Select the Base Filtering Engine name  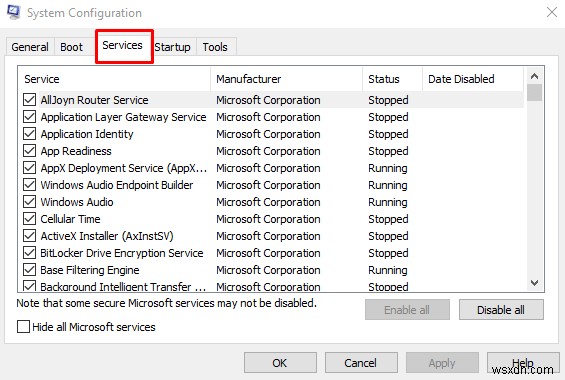(90, 270)
